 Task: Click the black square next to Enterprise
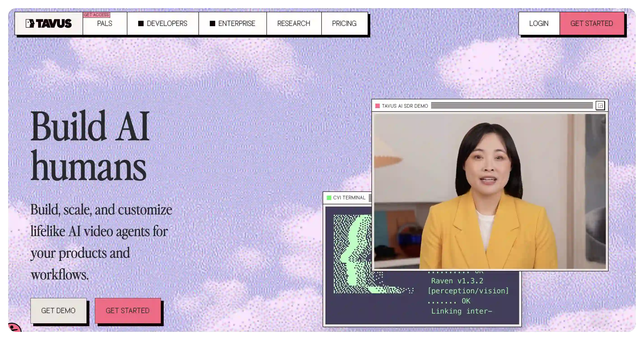212,23
